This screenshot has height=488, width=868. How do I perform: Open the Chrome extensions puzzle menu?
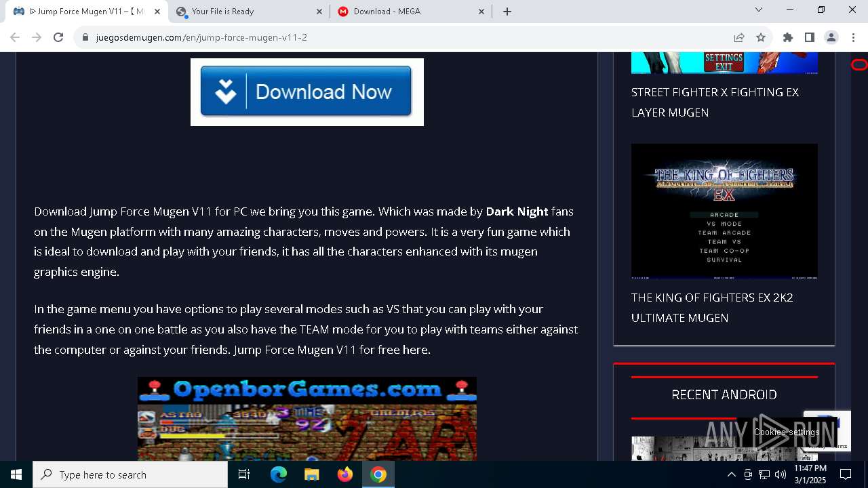click(788, 37)
